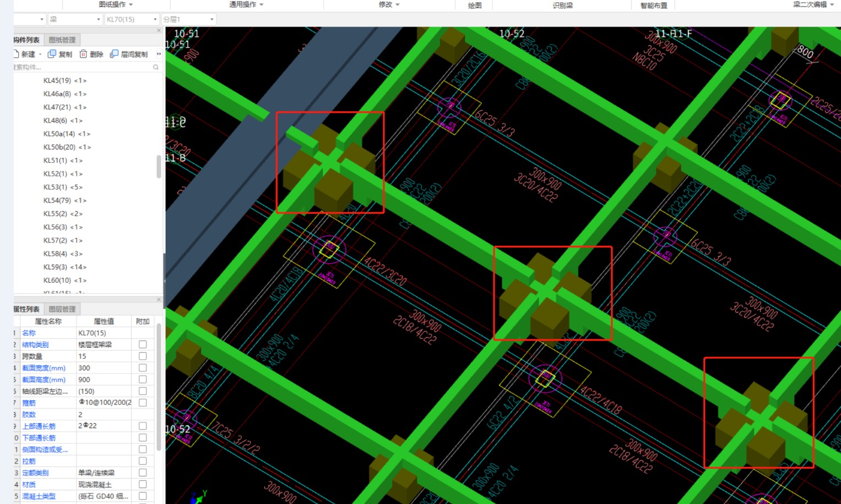The height and width of the screenshot is (504, 841).
Task: Select KL45(19) in component list
Action: pyautogui.click(x=65, y=80)
